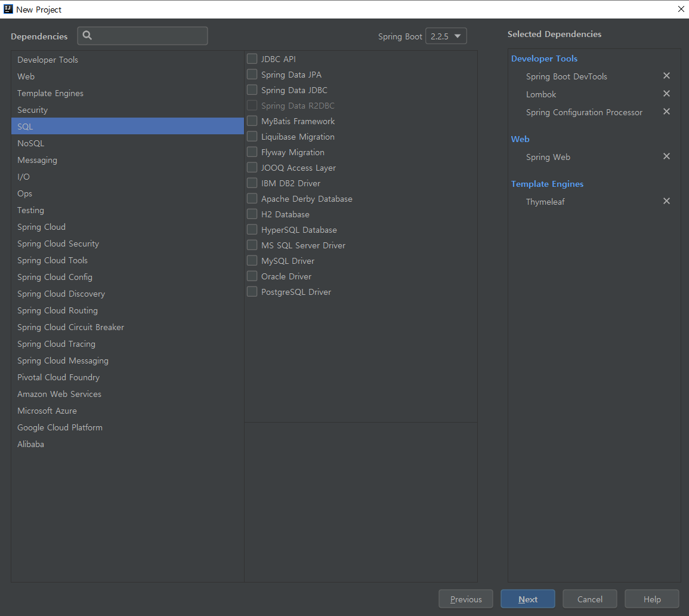Image resolution: width=689 pixels, height=616 pixels.
Task: Choose the I/O category
Action: (128, 176)
